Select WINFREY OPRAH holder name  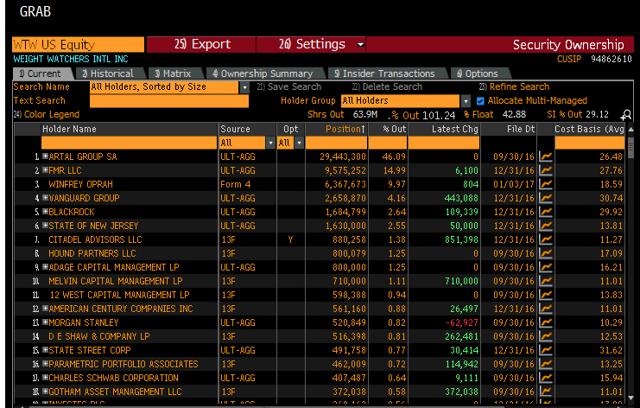[x=80, y=184]
